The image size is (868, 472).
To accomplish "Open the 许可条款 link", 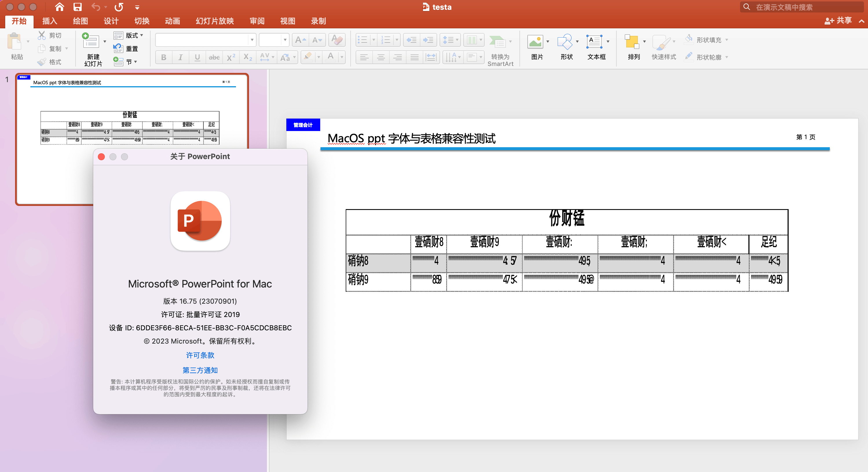I will [x=200, y=355].
